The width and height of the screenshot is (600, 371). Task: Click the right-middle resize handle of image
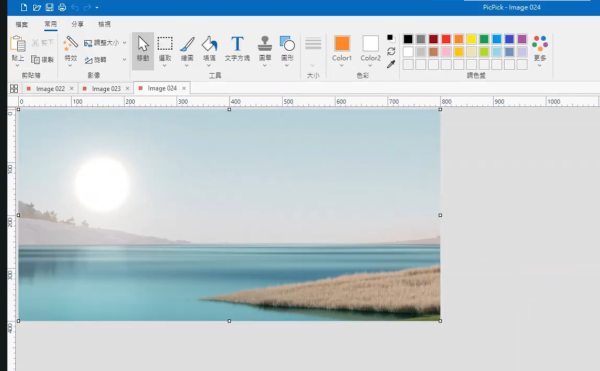(440, 215)
